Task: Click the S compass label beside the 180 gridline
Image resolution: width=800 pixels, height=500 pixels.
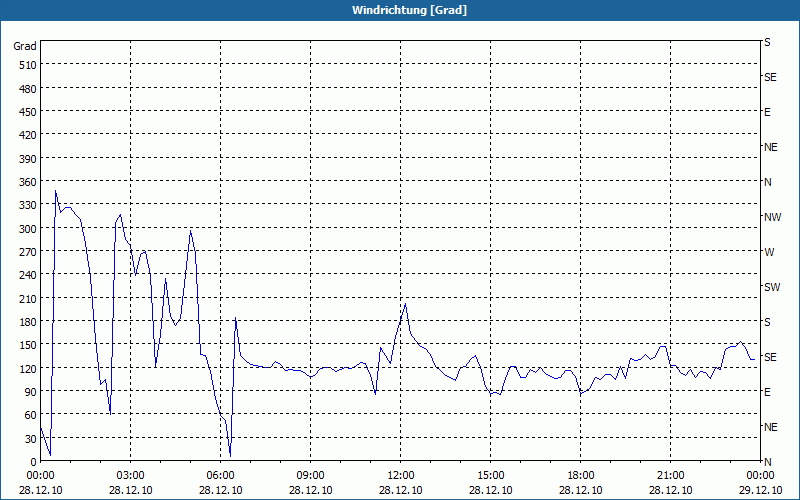Action: (x=767, y=322)
